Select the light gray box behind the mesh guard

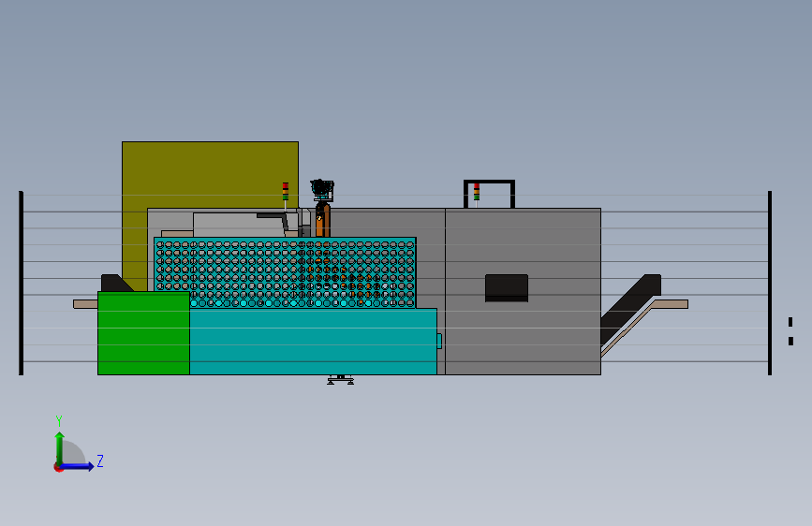pyautogui.click(x=238, y=225)
